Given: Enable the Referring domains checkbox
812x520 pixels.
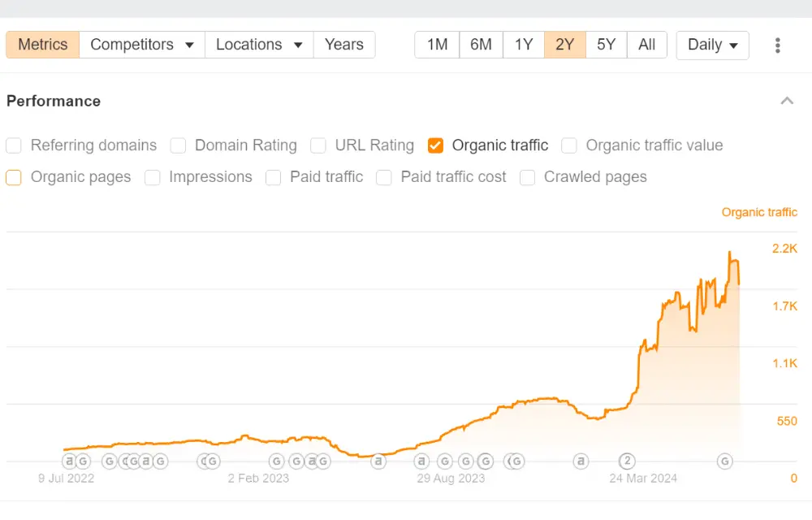Looking at the screenshot, I should 13,145.
